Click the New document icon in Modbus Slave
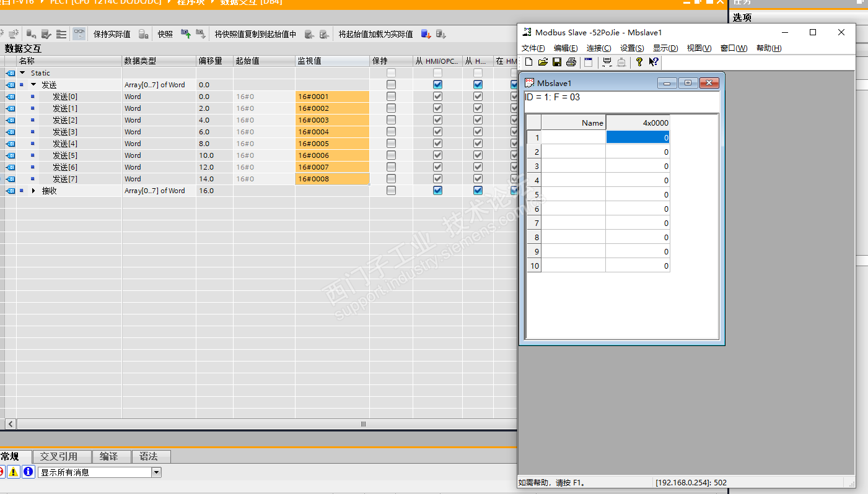Screen dimensions: 868x494 click(x=529, y=62)
